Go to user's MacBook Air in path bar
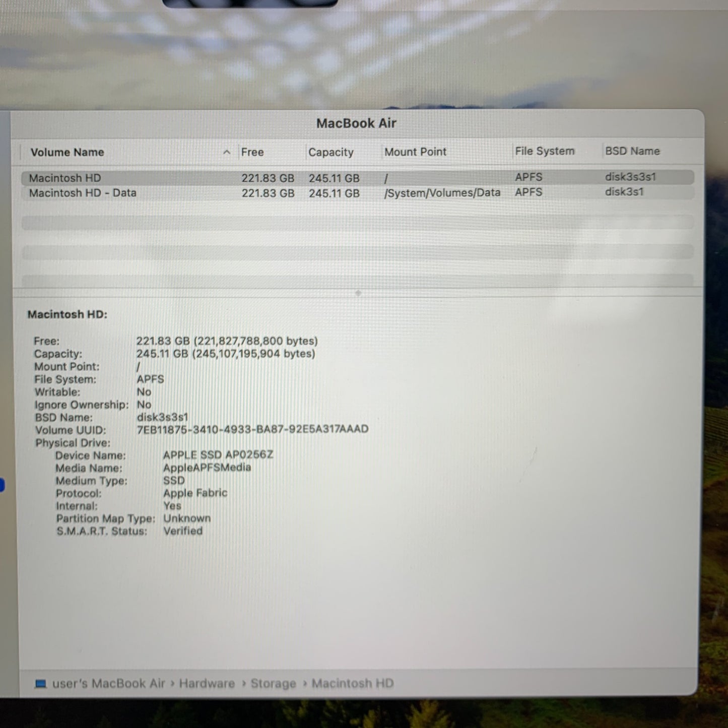Screen dimensions: 728x728 click(108, 684)
